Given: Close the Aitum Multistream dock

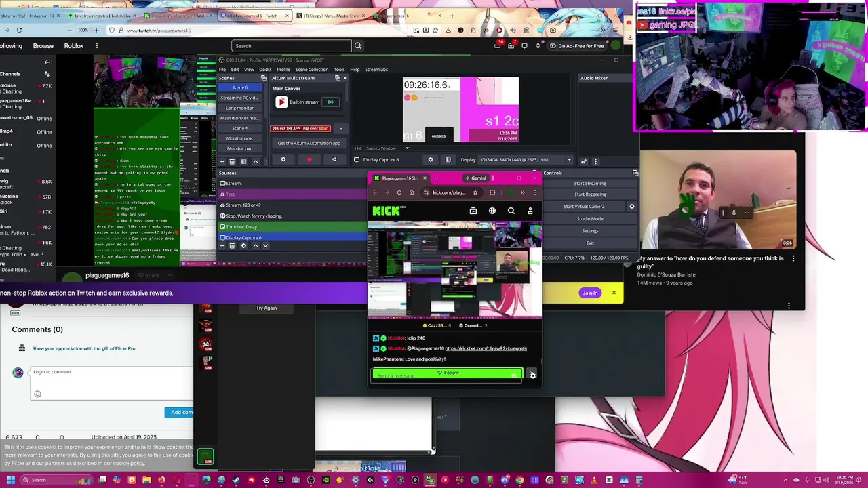Looking at the screenshot, I should pyautogui.click(x=344, y=78).
